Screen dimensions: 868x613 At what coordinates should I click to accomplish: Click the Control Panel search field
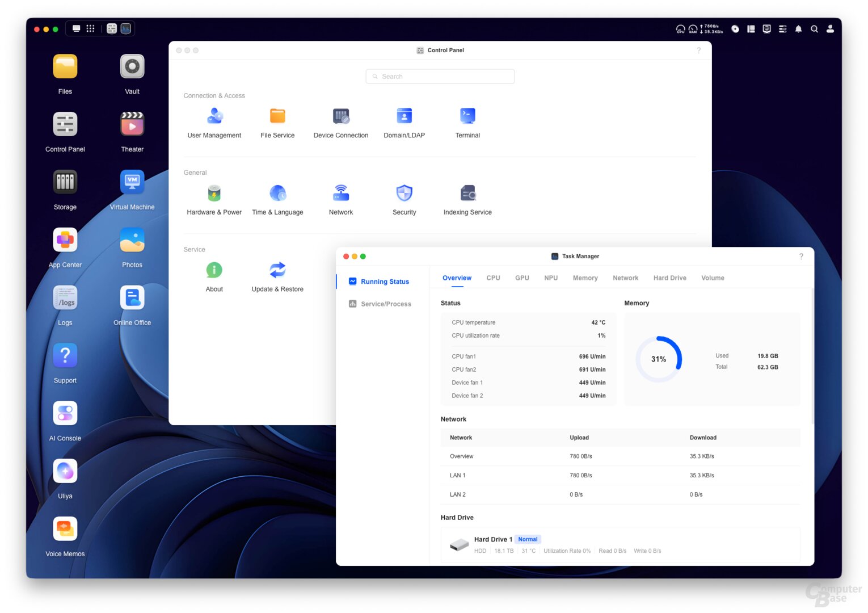[440, 77]
